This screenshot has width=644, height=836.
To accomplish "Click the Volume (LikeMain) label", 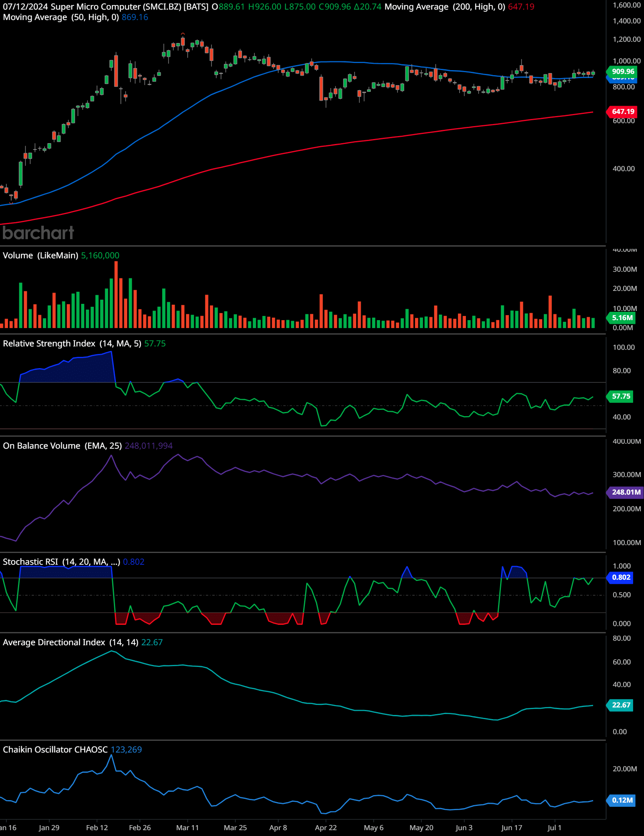I will pos(40,255).
